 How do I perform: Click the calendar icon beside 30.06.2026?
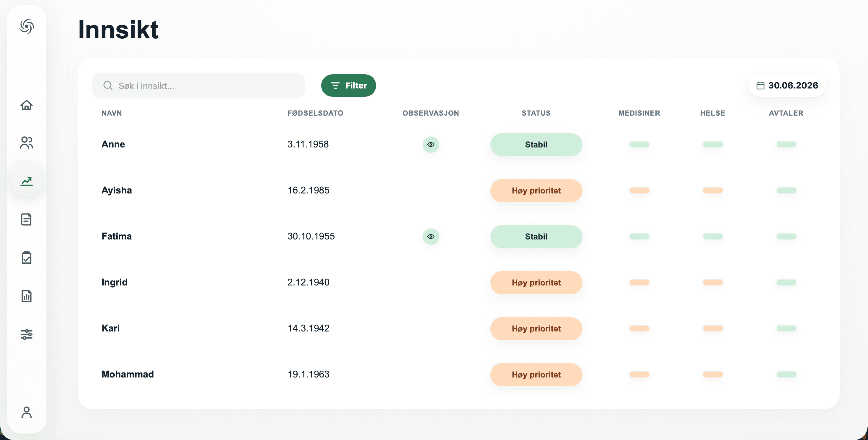pyautogui.click(x=760, y=86)
